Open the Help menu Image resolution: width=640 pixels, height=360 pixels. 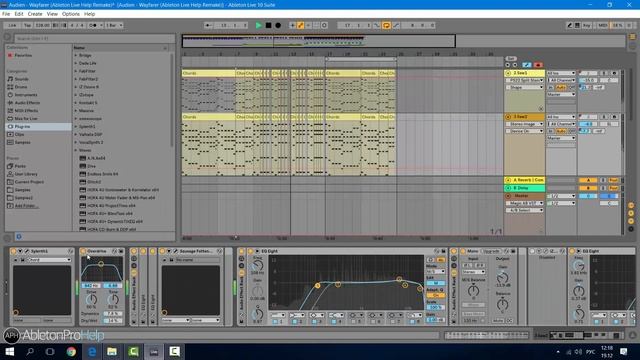point(89,14)
